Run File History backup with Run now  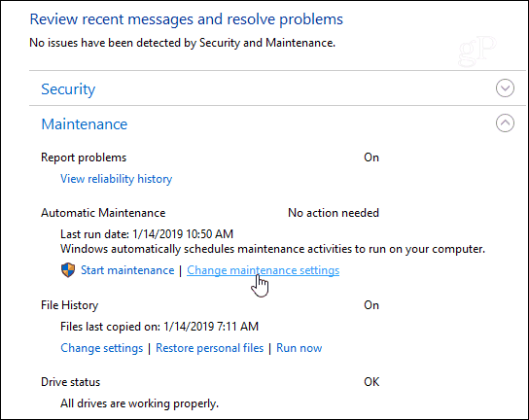click(x=299, y=348)
